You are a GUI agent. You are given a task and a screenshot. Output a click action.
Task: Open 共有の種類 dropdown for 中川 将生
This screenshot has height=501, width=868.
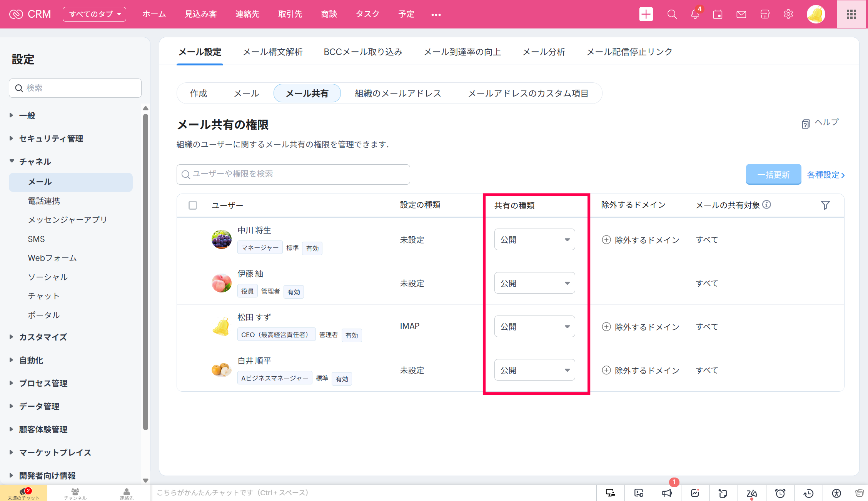(x=534, y=239)
